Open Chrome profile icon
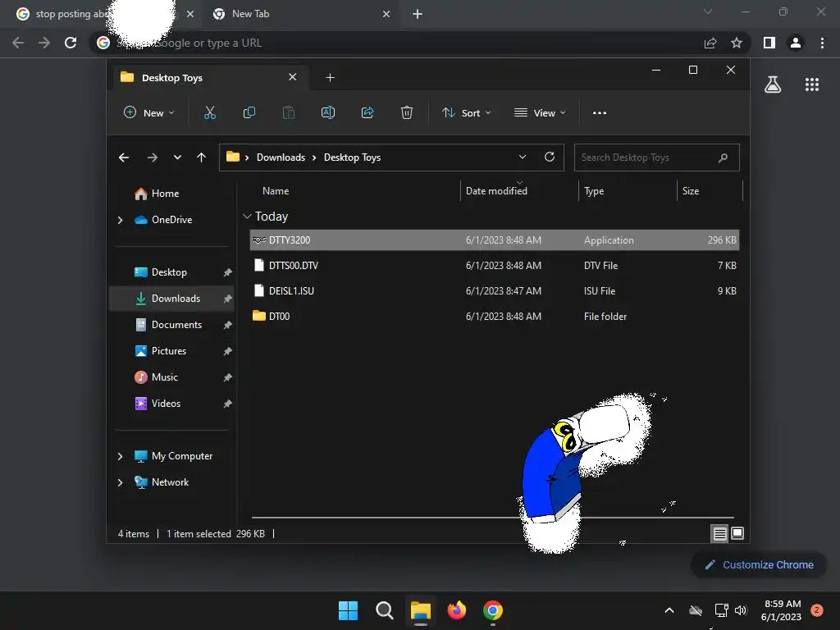Viewport: 840px width, 630px height. [x=796, y=43]
